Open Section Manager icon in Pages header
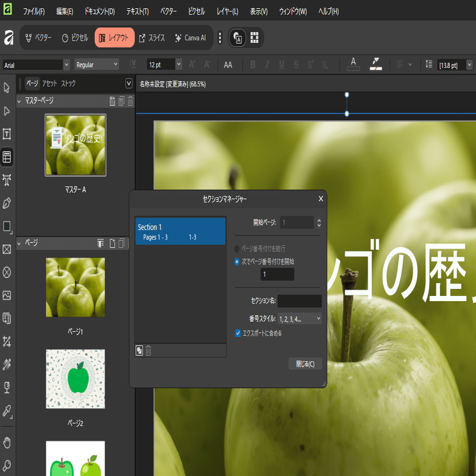476x476 pixels. pos(101,243)
